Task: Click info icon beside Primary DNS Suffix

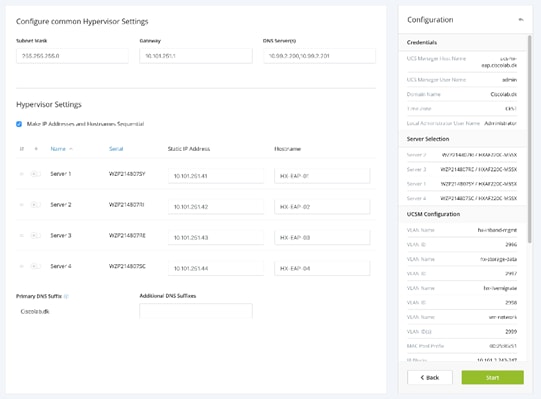Action: (x=67, y=296)
